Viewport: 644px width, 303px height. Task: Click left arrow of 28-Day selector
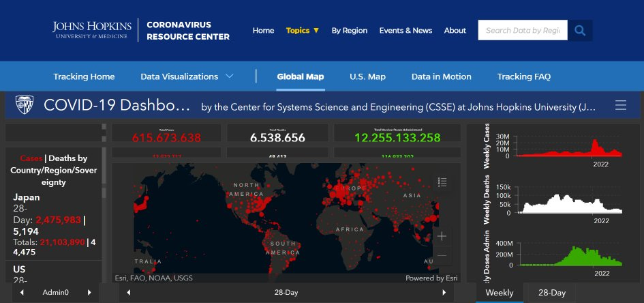[x=129, y=293]
